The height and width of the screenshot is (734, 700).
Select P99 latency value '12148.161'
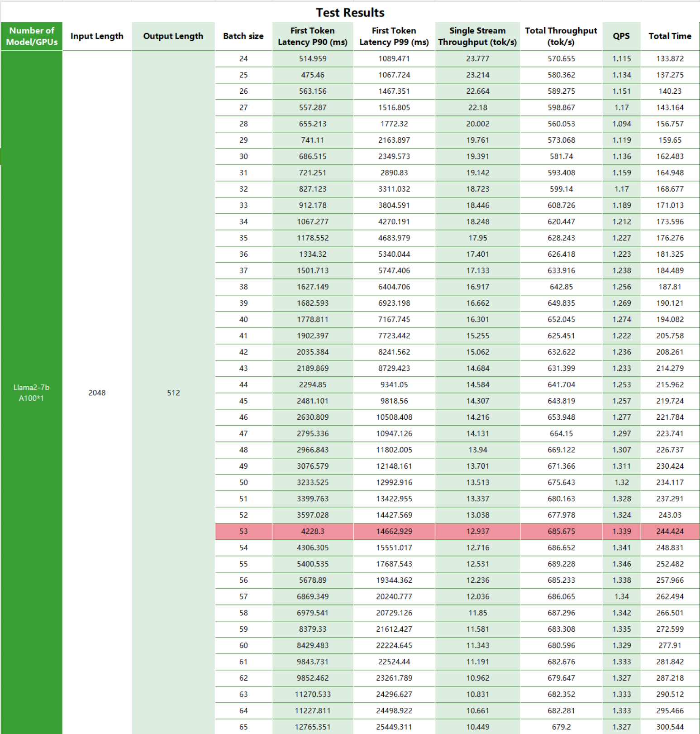pyautogui.click(x=394, y=466)
